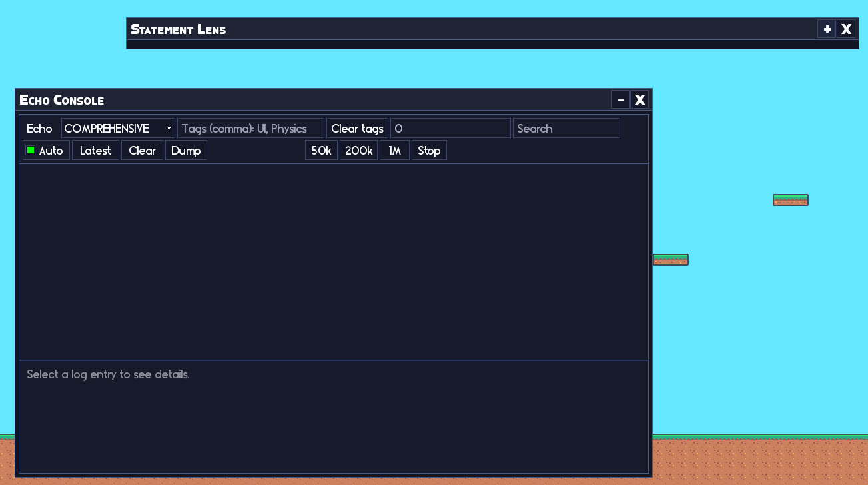868x485 pixels.
Task: Clear the Echo Console log
Action: 142,150
